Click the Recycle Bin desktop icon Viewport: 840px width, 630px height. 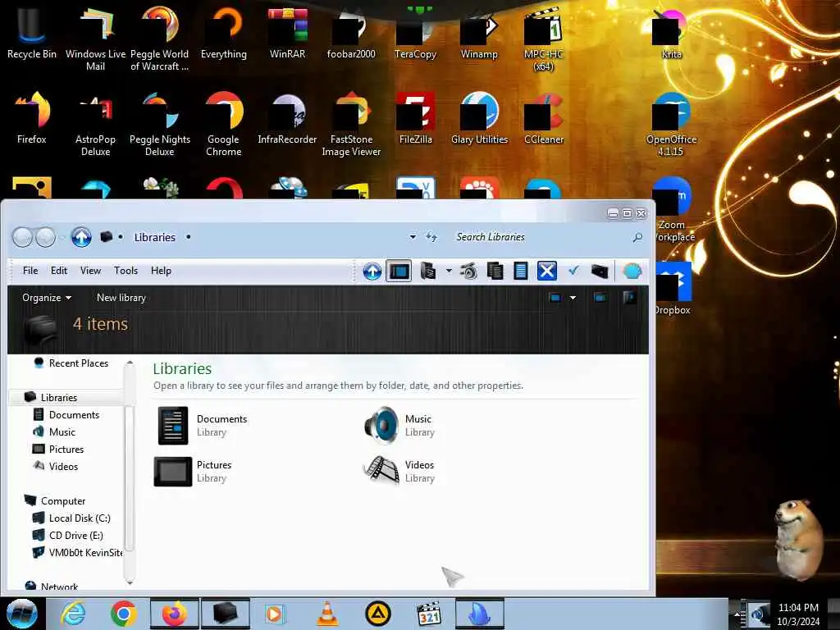click(32, 32)
